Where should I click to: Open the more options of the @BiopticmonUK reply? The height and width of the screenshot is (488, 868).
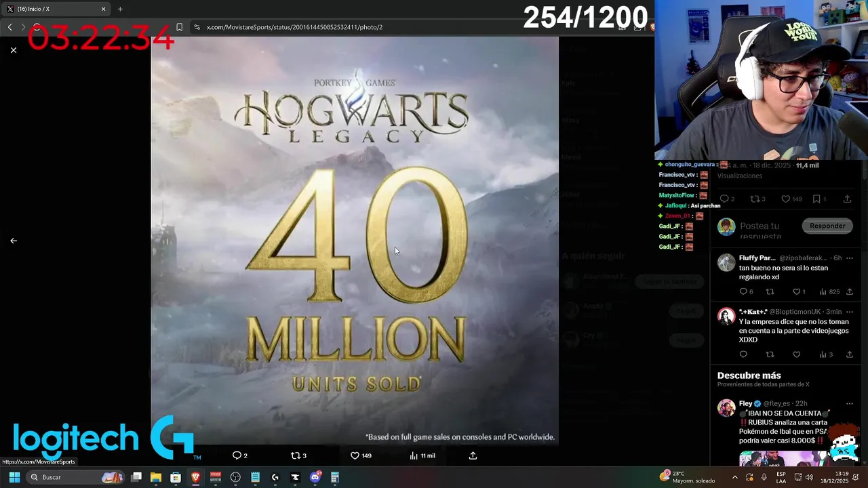click(849, 312)
